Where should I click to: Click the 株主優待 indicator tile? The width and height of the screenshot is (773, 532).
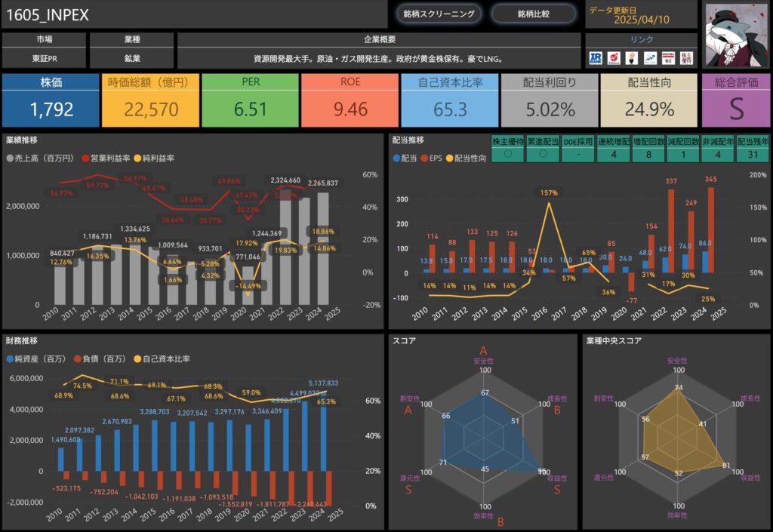tap(508, 148)
